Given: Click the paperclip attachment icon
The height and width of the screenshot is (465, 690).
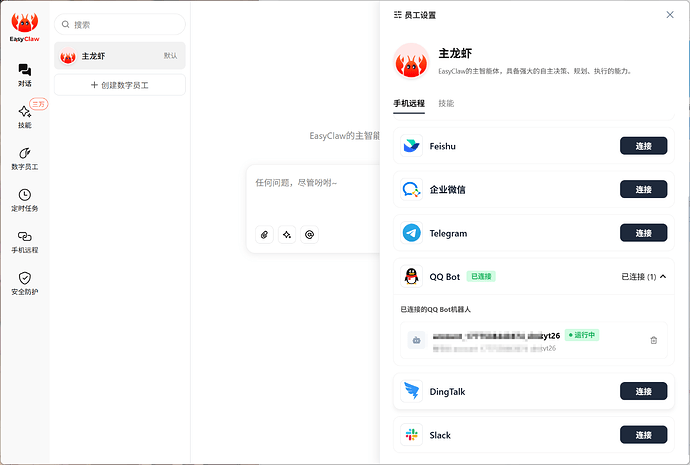Looking at the screenshot, I should (264, 234).
